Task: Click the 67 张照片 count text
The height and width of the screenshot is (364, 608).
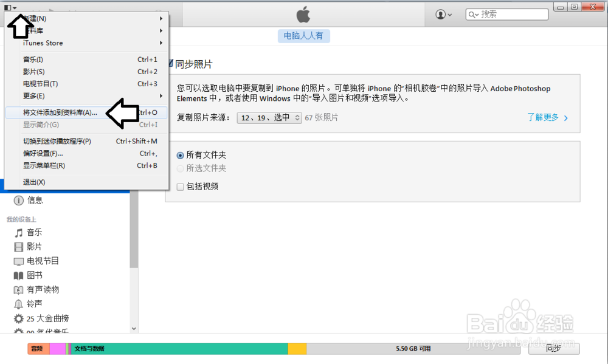Action: 322,117
